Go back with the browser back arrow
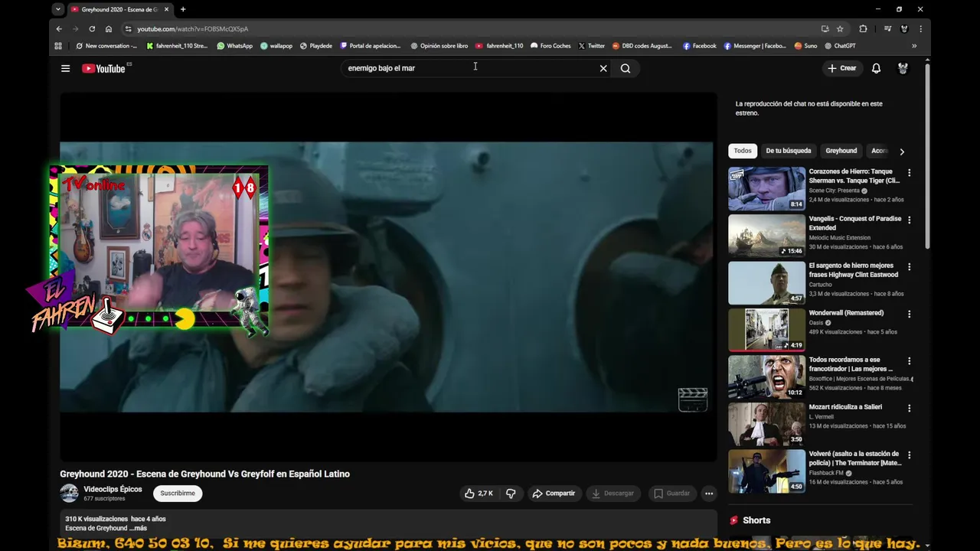This screenshot has height=551, width=980. click(x=59, y=28)
